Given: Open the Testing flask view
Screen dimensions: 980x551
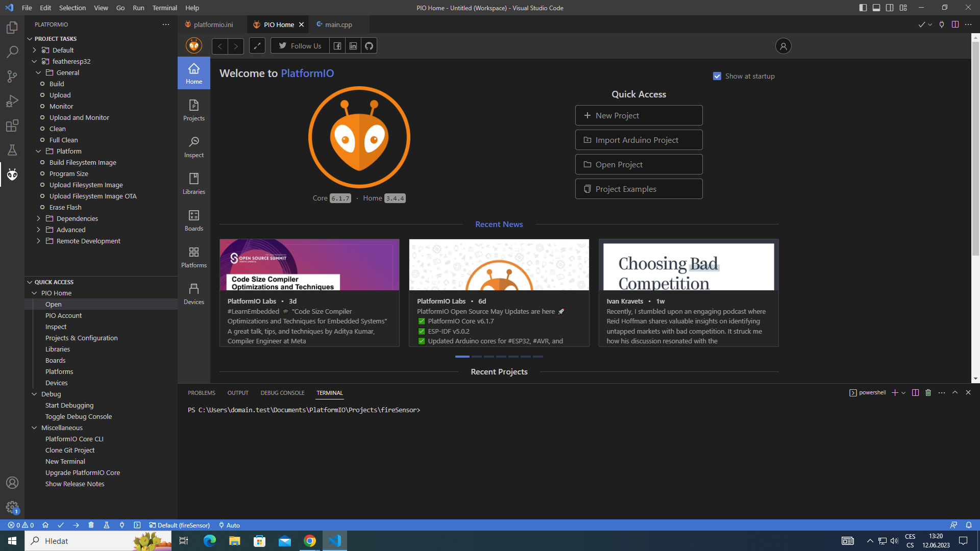Looking at the screenshot, I should coord(12,150).
